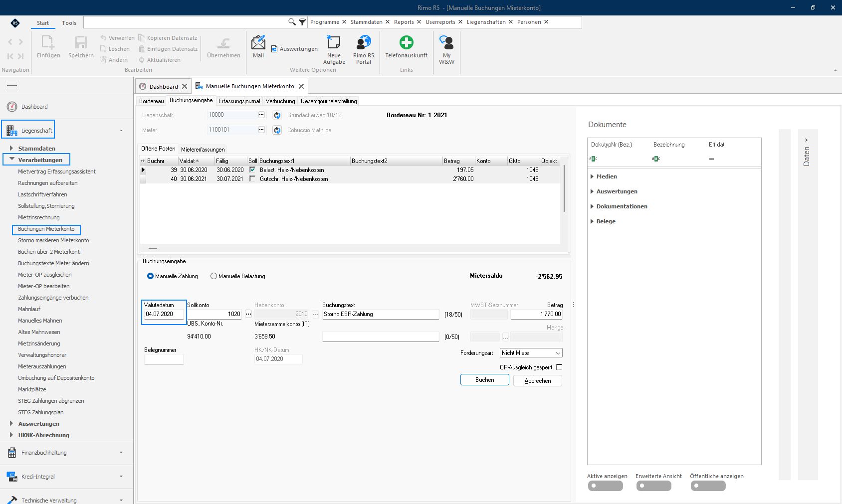842x504 pixels.
Task: Expand Auswertungen node in sidebar tree
Action: (11, 423)
